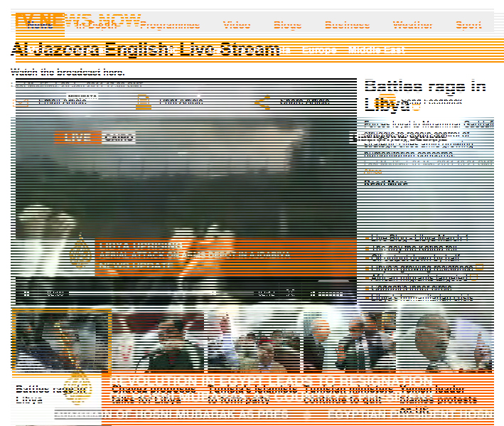
Task: Open the Weather section
Action: 413,25
